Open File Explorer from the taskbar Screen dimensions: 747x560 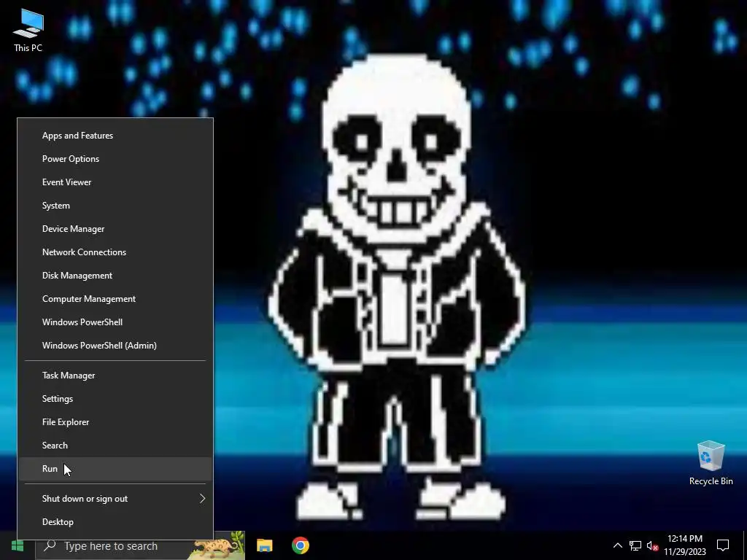[x=265, y=545]
